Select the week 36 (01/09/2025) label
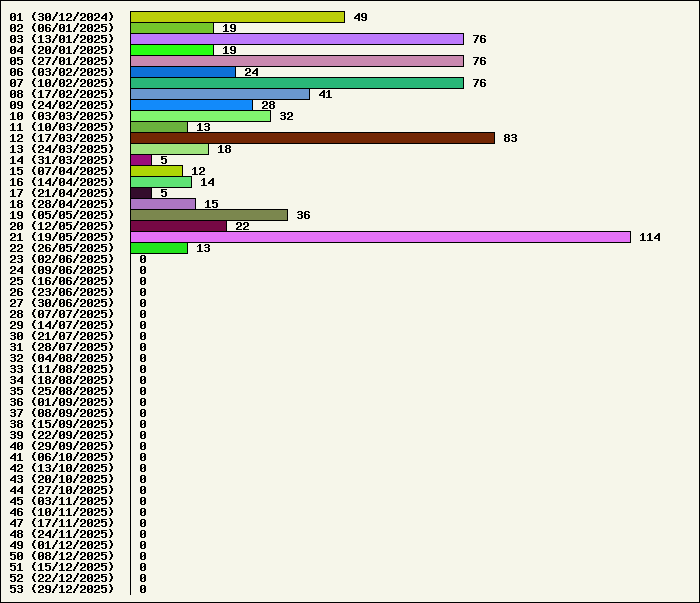The width and height of the screenshot is (700, 603). point(62,402)
